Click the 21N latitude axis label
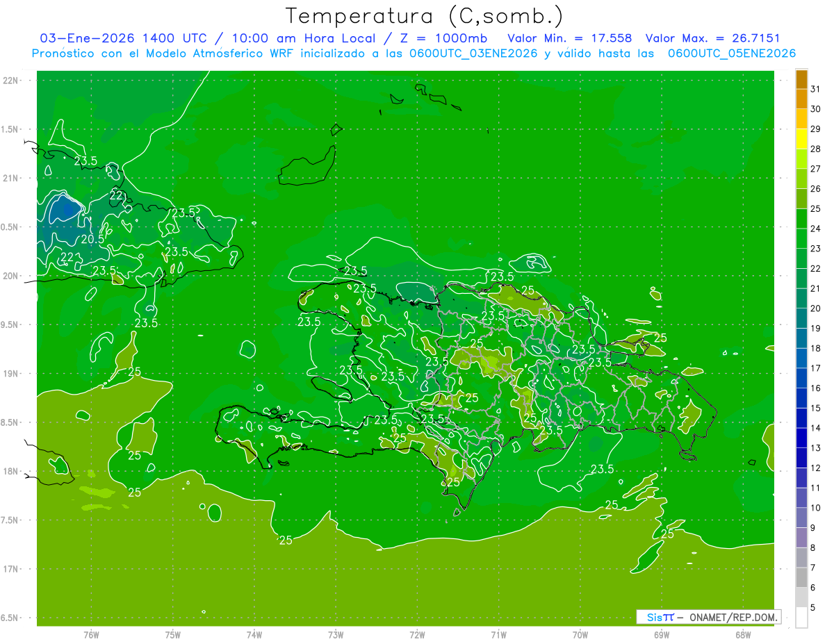834x644 pixels. (10, 178)
